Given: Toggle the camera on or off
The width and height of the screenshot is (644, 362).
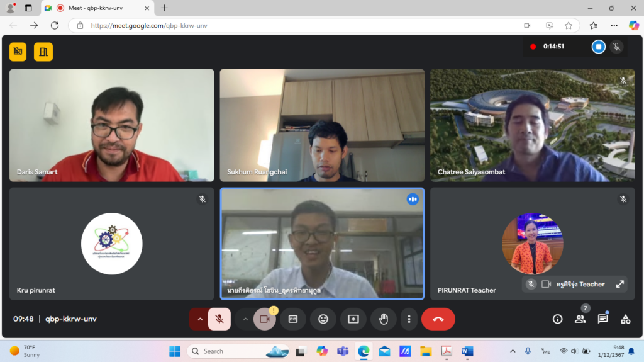Looking at the screenshot, I should point(264,319).
